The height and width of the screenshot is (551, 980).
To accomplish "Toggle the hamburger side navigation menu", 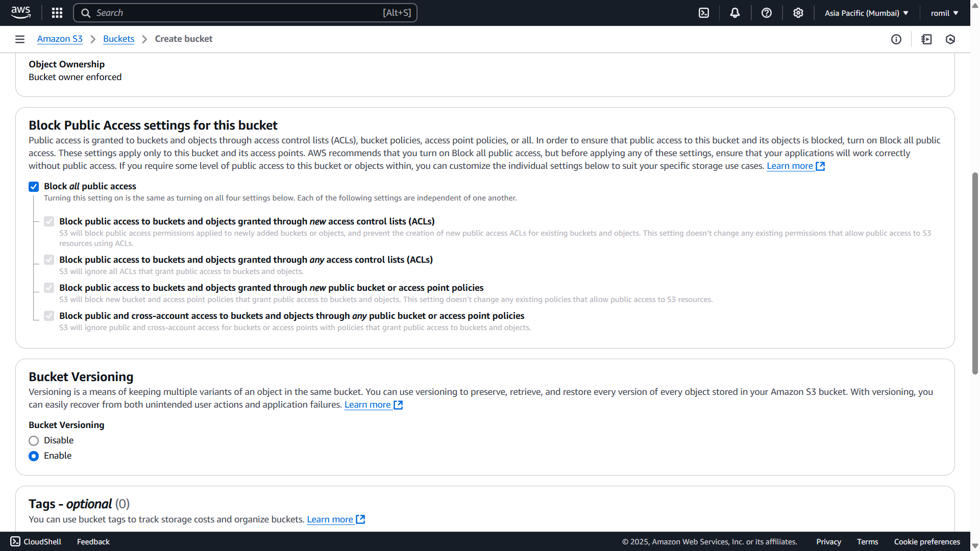I will click(20, 39).
